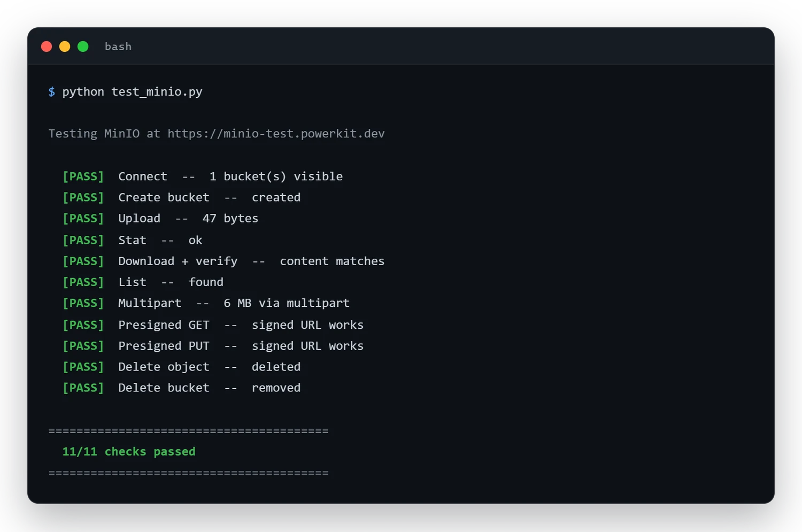Viewport: 802px width, 532px height.
Task: Click the 'Delete bucket' check name
Action: click(x=164, y=388)
